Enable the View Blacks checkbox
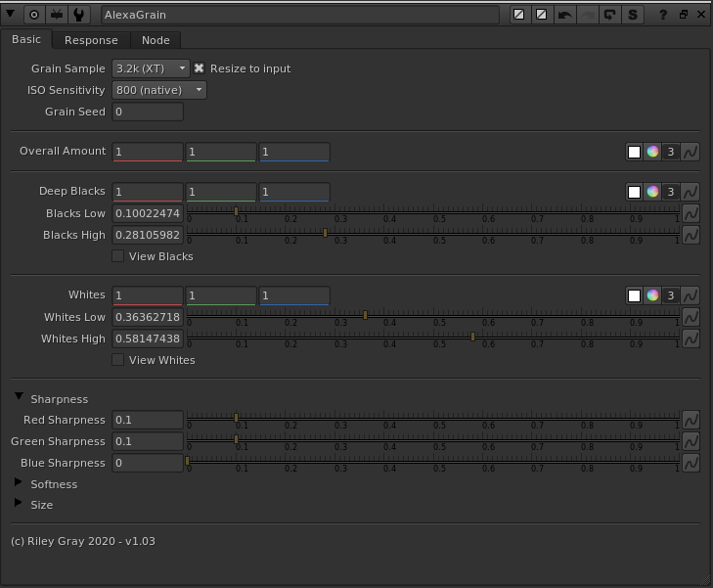The height and width of the screenshot is (588, 713). click(x=118, y=256)
